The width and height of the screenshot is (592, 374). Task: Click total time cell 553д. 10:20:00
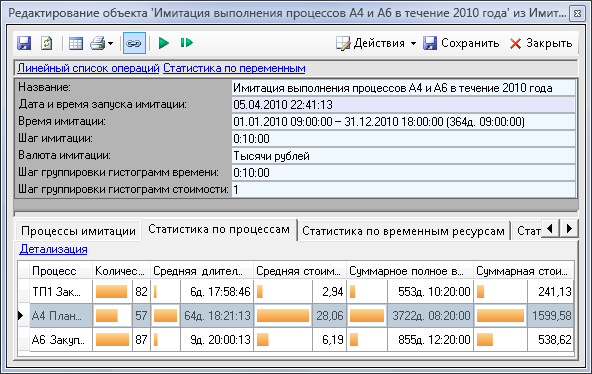[x=430, y=292]
